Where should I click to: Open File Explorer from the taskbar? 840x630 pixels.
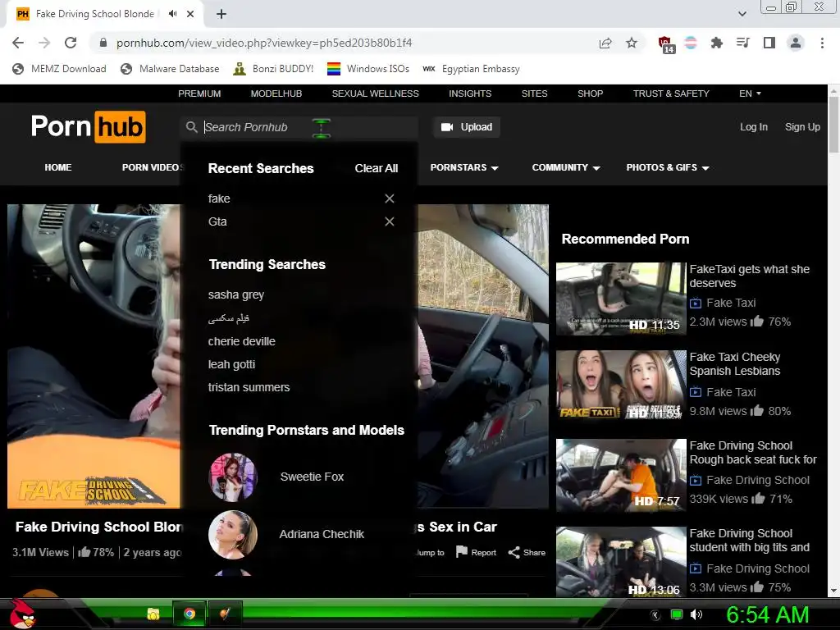tap(153, 614)
